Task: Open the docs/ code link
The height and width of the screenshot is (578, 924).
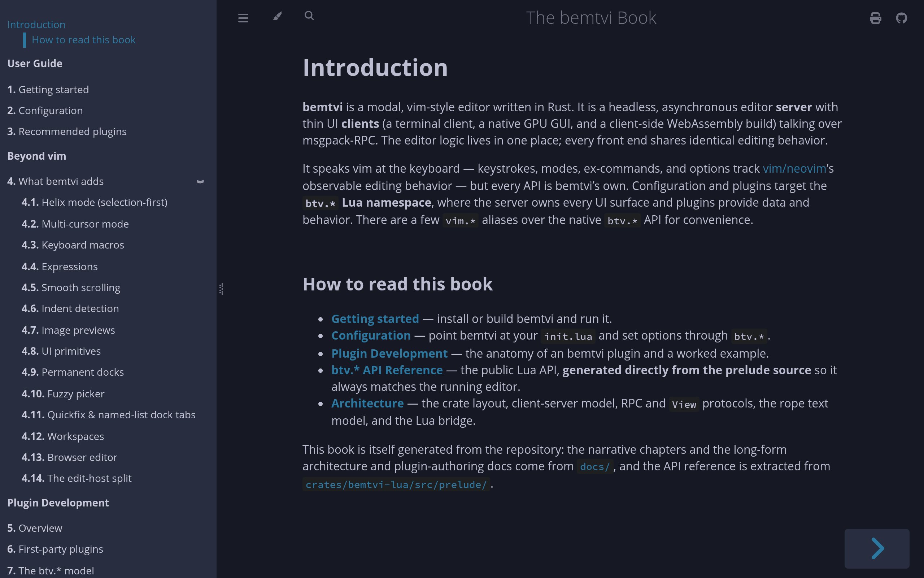Action: tap(594, 466)
